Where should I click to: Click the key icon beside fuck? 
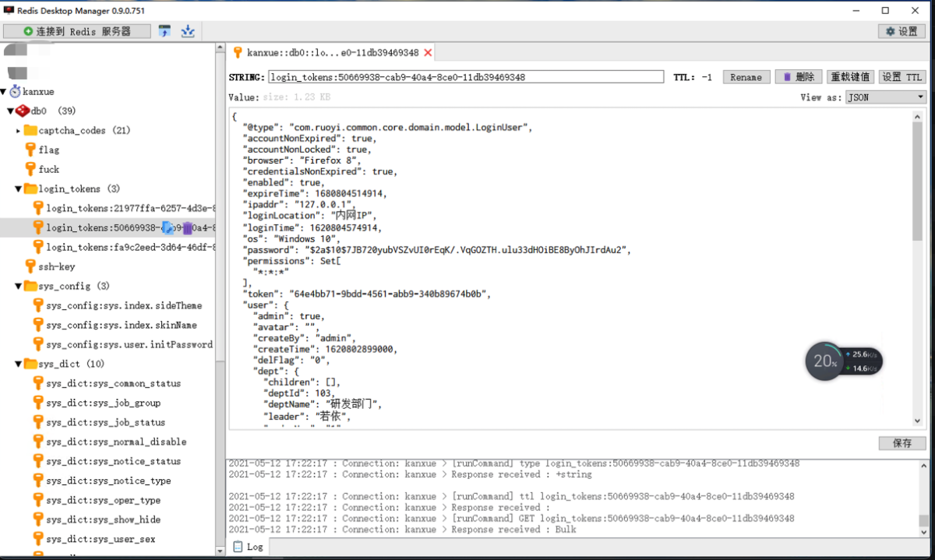(30, 169)
